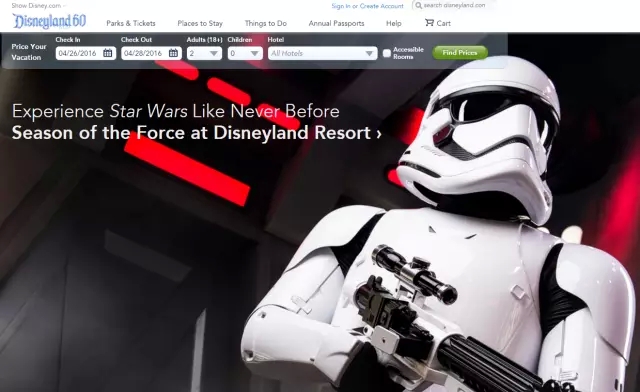Viewport: 640px width, 392px height.
Task: Open the Check In calendar icon
Action: coord(108,53)
